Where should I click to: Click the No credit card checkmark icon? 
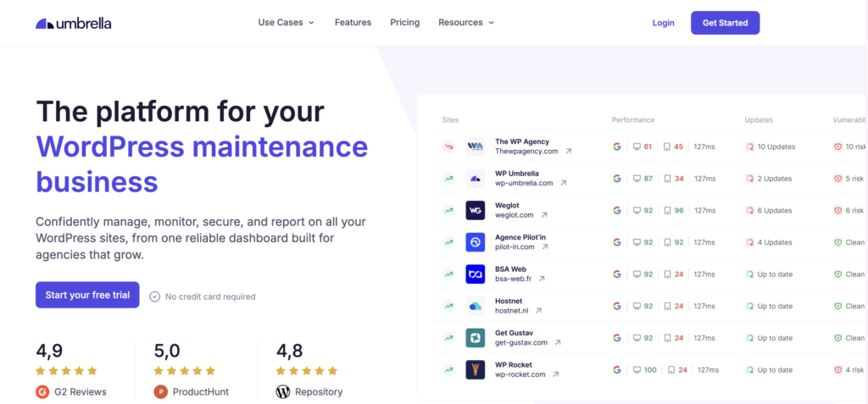point(155,296)
